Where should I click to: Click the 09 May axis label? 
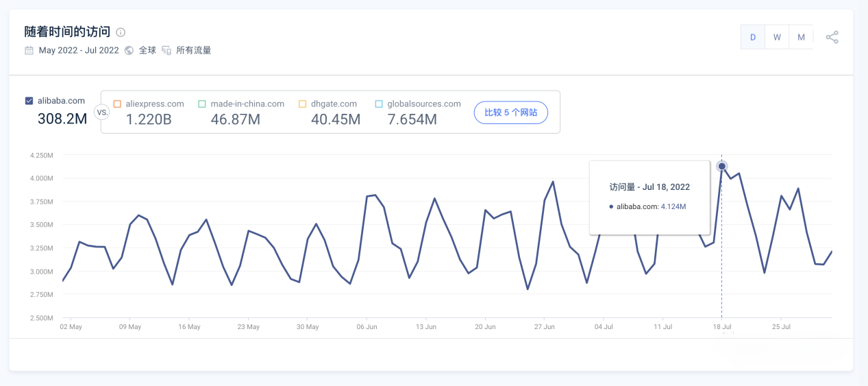[129, 327]
